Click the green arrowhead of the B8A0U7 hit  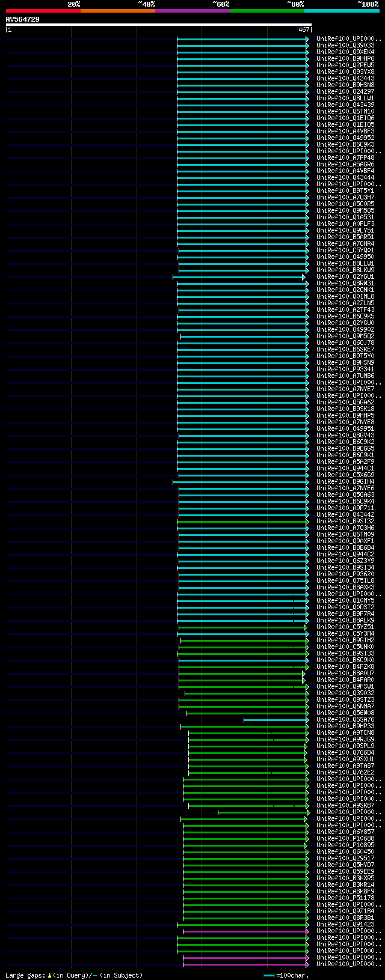coord(304,674)
